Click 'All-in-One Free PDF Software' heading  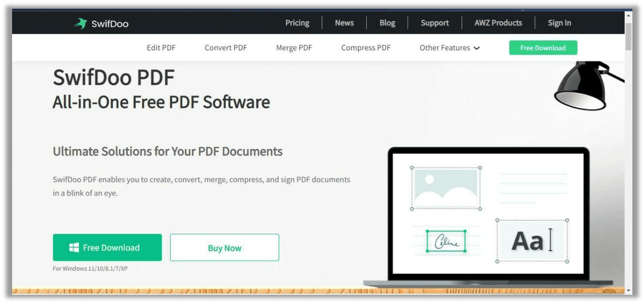pos(161,102)
